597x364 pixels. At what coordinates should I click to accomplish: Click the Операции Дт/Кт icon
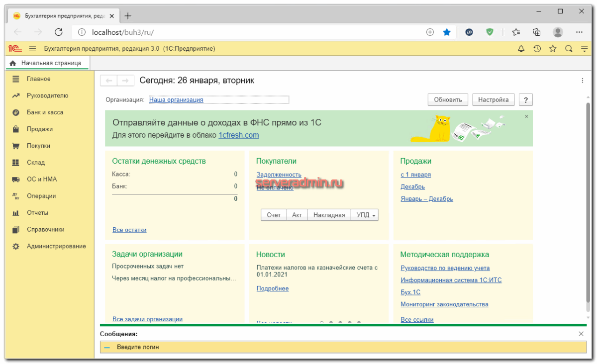point(15,196)
